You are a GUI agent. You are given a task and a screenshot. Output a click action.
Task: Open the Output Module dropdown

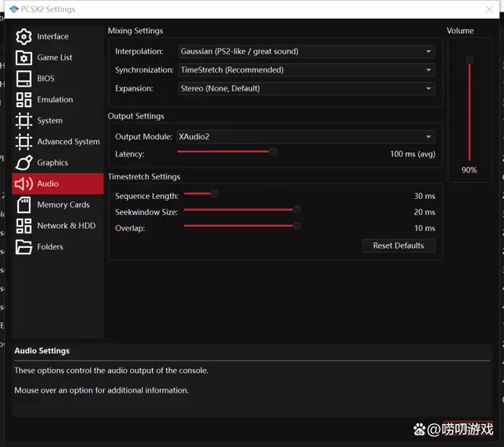click(x=306, y=137)
